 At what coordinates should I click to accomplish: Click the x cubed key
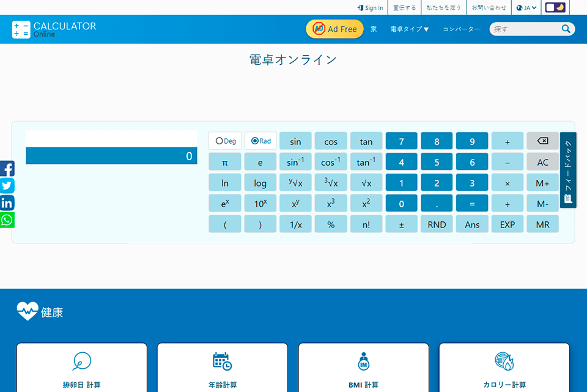click(x=331, y=203)
